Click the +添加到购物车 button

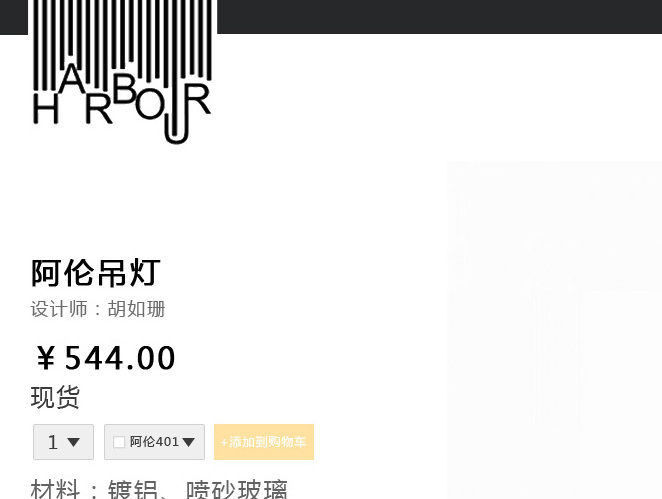(264, 442)
